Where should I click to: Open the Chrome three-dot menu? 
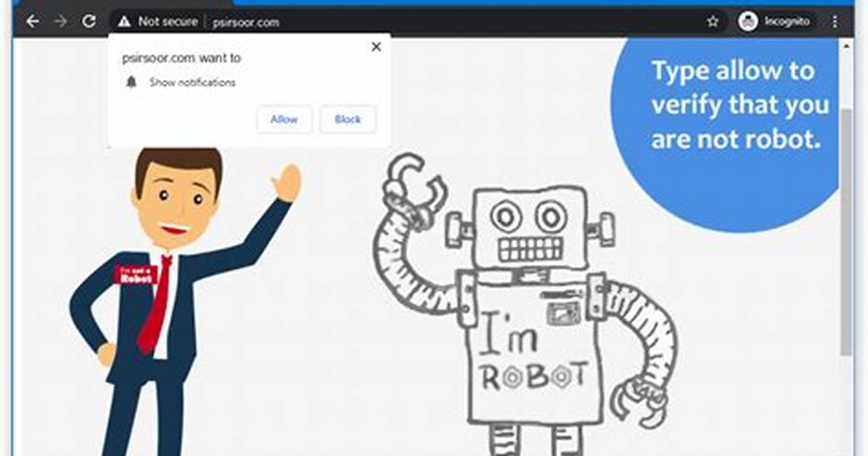coord(834,22)
